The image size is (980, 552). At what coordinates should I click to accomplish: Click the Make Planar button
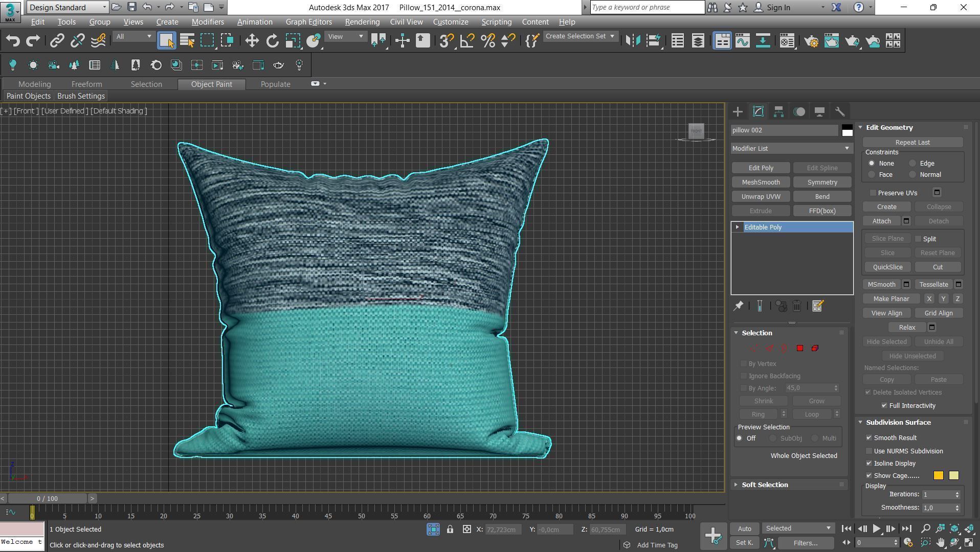pyautogui.click(x=891, y=298)
